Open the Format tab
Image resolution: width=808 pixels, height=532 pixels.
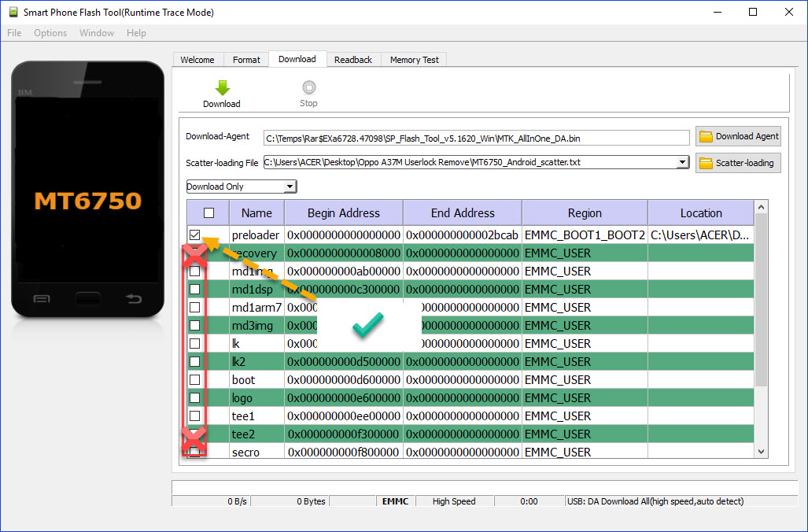click(x=246, y=60)
